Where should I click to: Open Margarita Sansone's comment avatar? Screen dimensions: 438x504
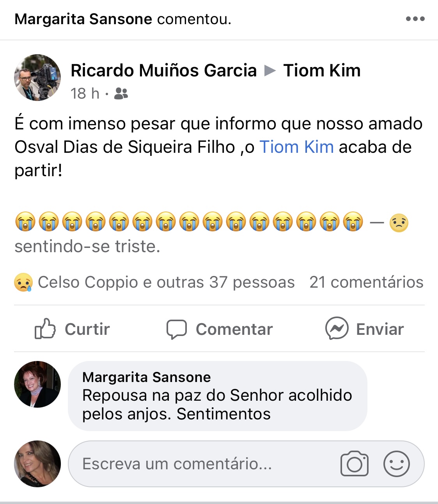click(x=37, y=384)
